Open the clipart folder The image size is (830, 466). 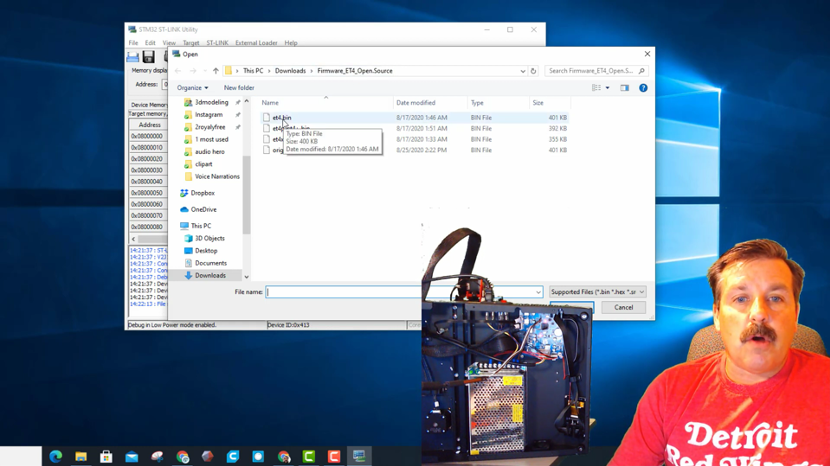(x=203, y=164)
